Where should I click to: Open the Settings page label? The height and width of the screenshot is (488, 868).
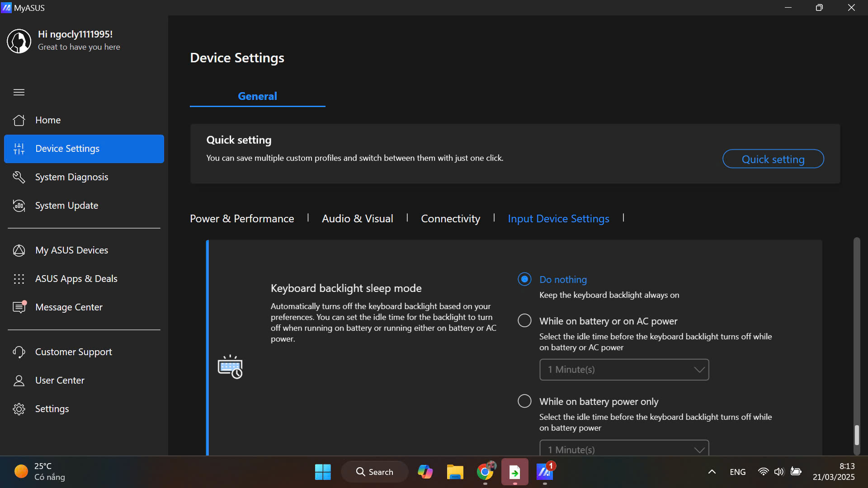click(52, 409)
